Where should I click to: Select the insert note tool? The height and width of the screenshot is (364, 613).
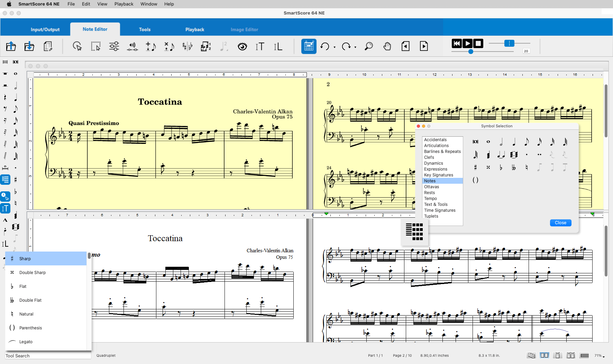pyautogui.click(x=151, y=46)
